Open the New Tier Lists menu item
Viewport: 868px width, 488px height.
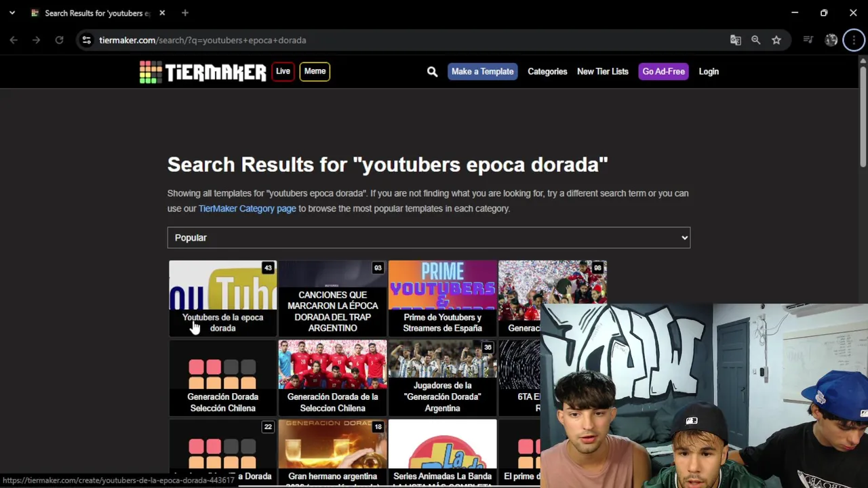603,71
